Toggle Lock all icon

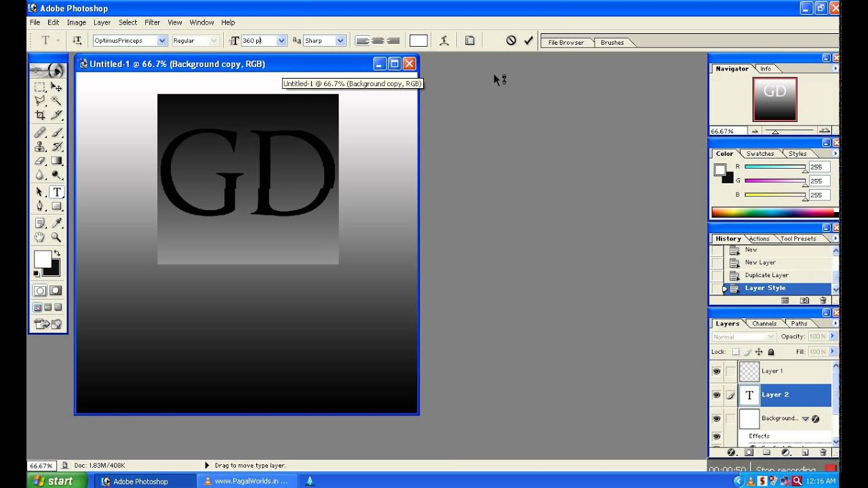[x=771, y=352]
